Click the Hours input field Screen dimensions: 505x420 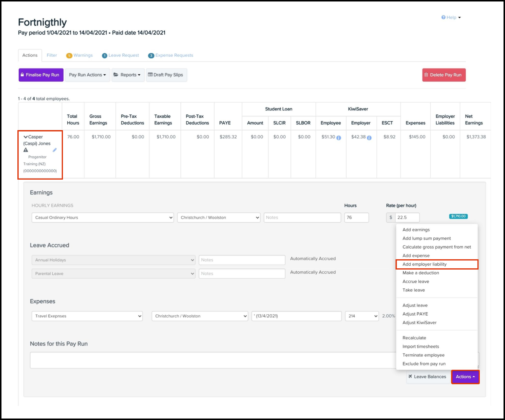356,218
